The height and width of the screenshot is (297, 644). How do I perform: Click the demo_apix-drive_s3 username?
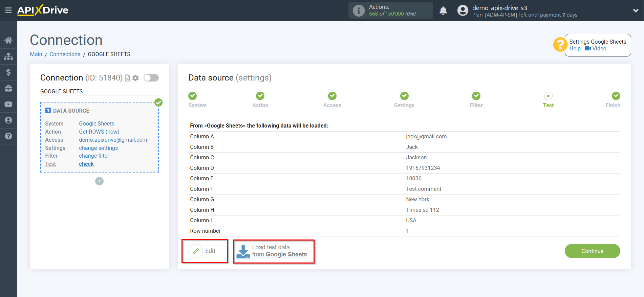click(499, 8)
